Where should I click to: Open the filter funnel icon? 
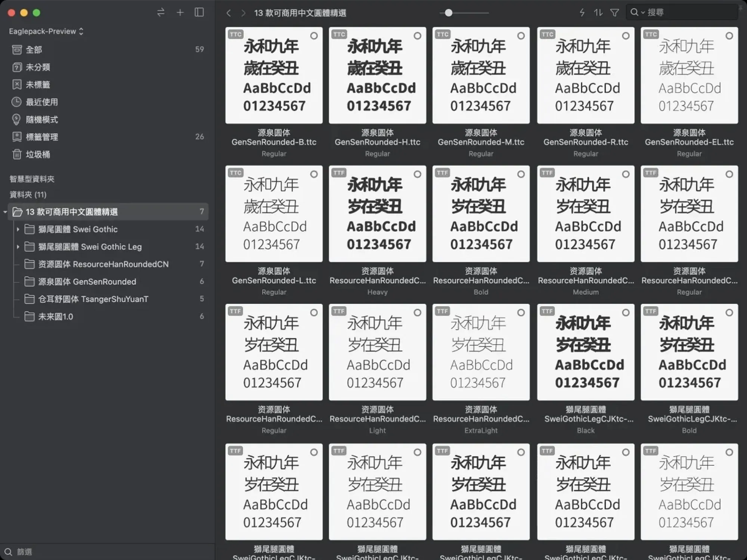coord(614,13)
